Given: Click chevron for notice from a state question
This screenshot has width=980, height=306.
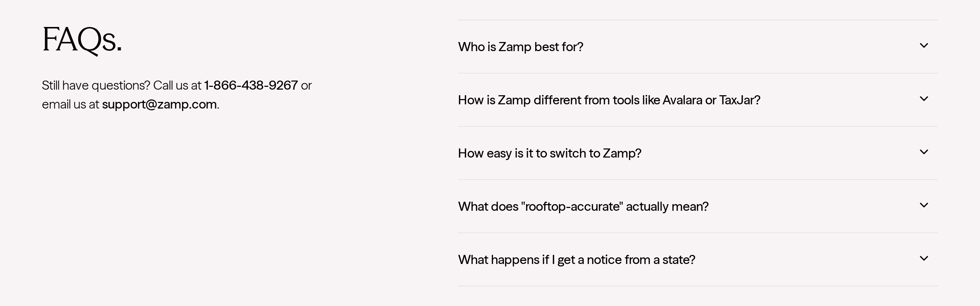Looking at the screenshot, I should pyautogui.click(x=924, y=259).
